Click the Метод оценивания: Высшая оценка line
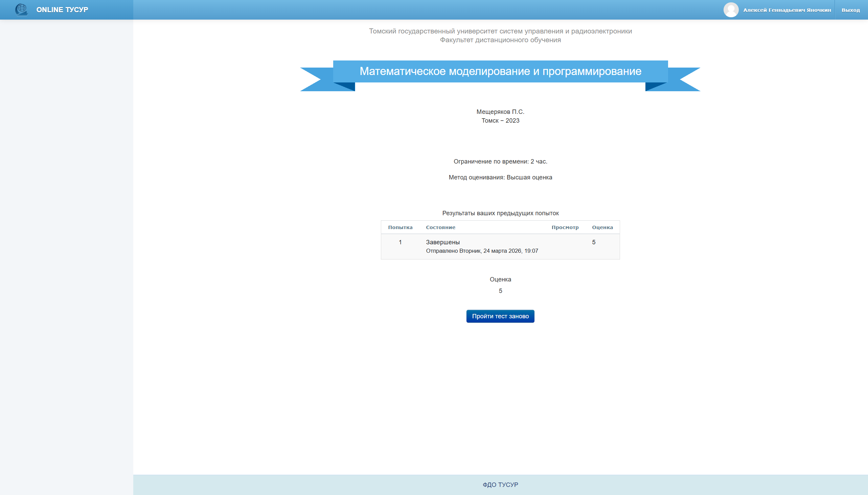 point(500,177)
